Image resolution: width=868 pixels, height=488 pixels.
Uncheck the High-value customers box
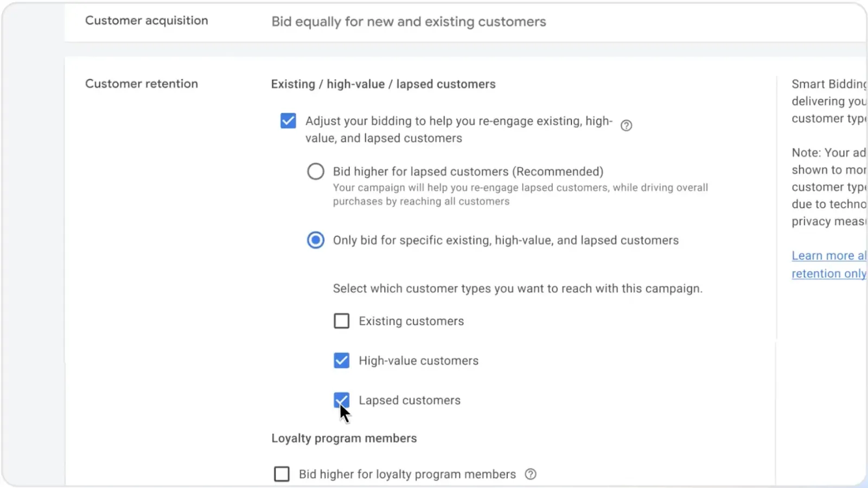coord(341,361)
